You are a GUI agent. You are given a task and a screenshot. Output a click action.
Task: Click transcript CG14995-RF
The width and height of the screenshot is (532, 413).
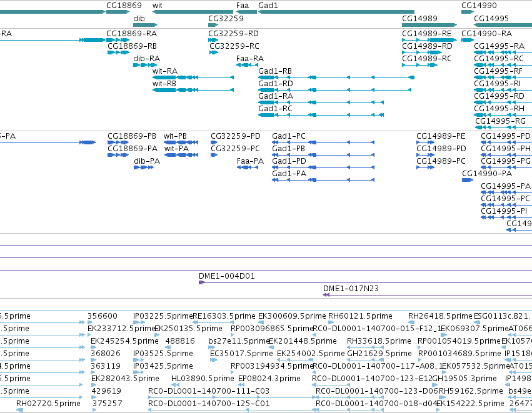point(503,77)
